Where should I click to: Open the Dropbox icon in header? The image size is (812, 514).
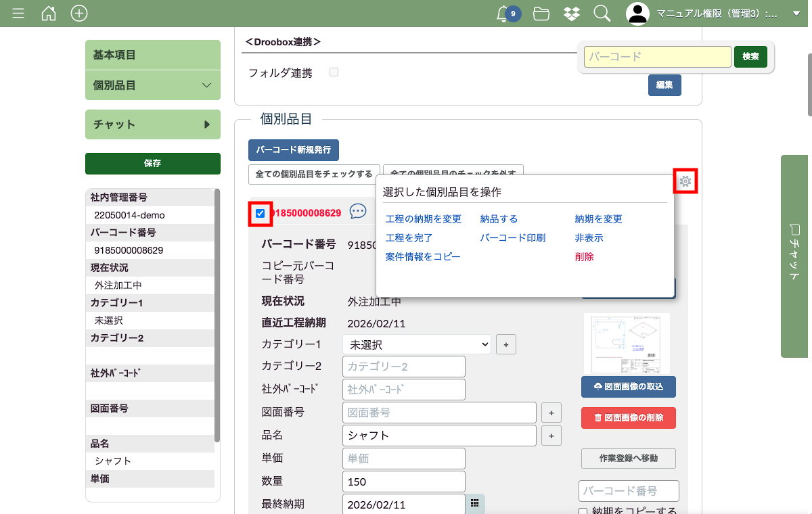pos(571,14)
